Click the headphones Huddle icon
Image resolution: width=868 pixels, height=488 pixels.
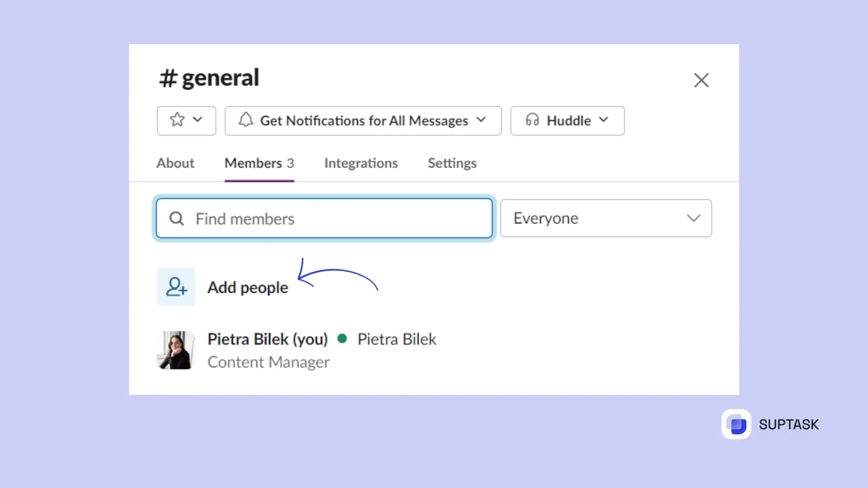533,120
